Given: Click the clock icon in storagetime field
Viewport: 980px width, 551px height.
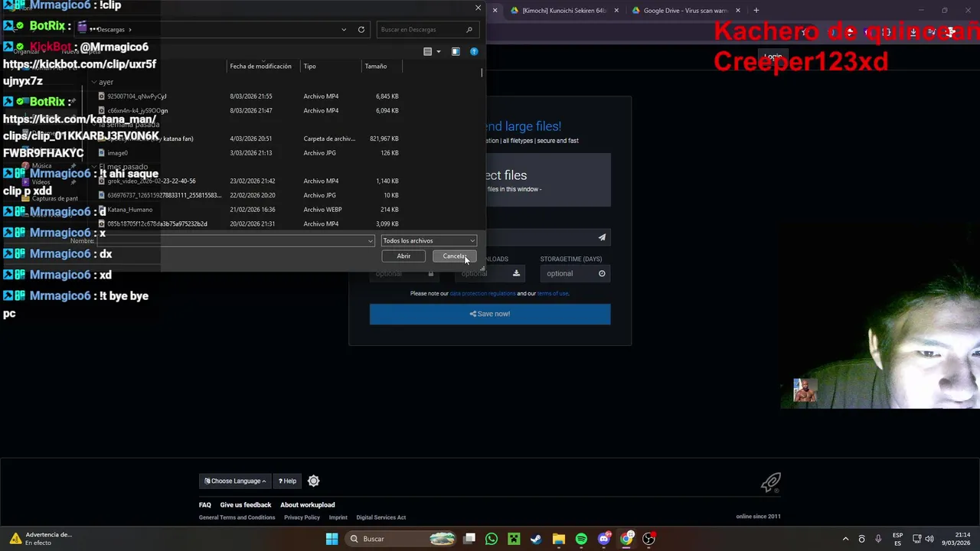Looking at the screenshot, I should point(602,273).
